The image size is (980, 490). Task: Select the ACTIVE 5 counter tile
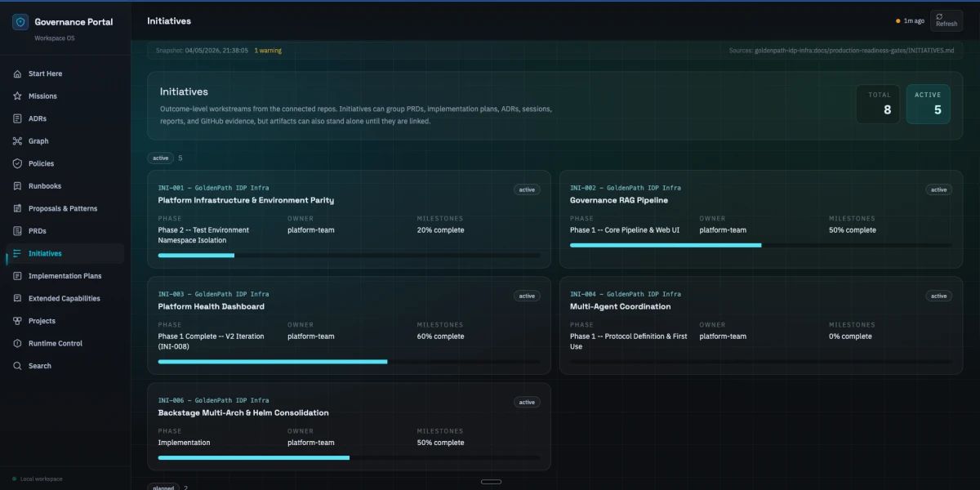[928, 104]
